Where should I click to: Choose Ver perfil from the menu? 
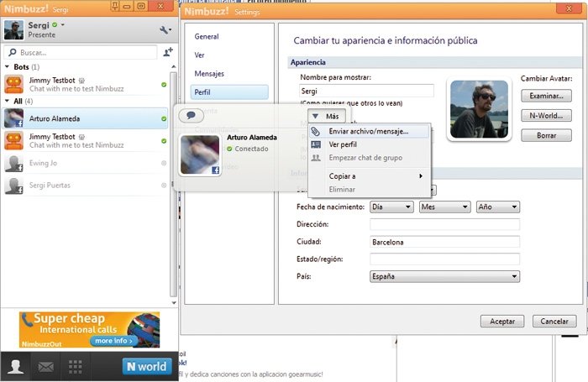point(369,144)
